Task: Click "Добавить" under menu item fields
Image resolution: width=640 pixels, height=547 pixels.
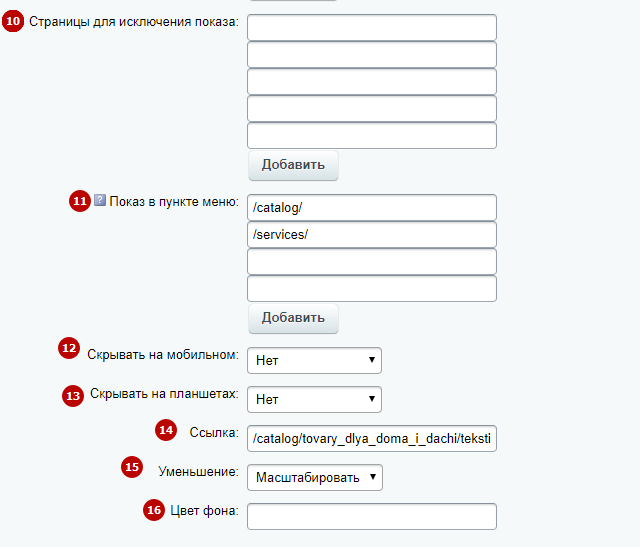Action: point(293,318)
